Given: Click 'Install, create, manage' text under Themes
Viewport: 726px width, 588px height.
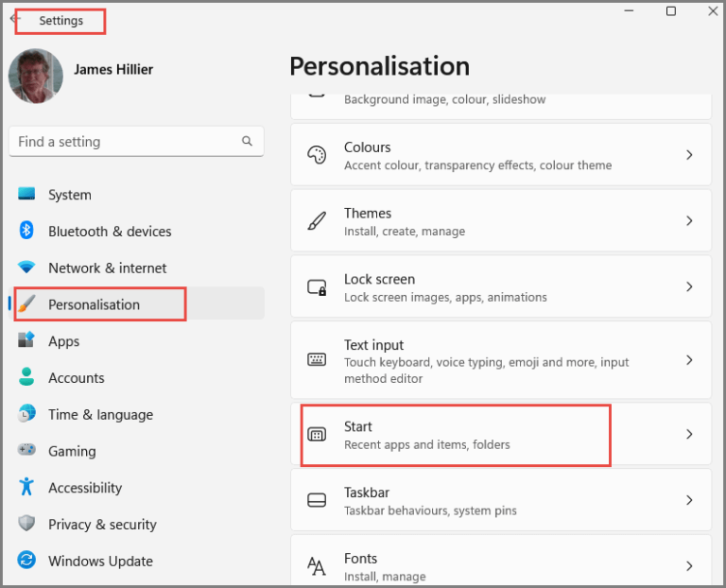Looking at the screenshot, I should [405, 231].
